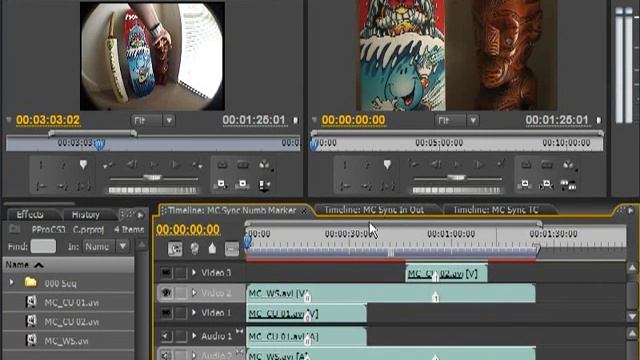Click Set Out Point in Program monitor
The image size is (640, 360).
click(x=367, y=165)
